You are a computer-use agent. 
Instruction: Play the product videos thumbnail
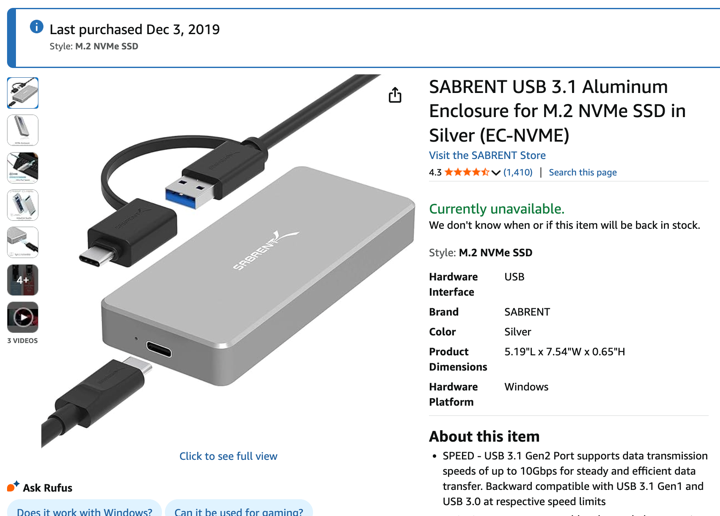[23, 318]
